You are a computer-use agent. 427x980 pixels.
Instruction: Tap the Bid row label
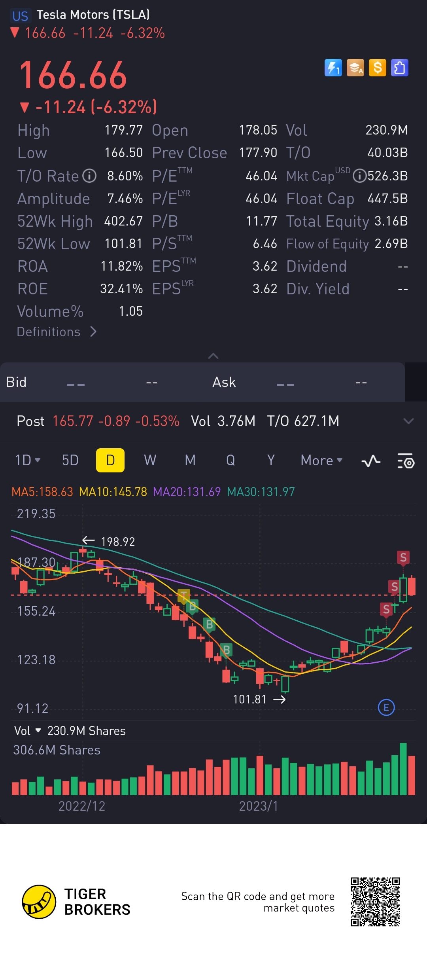16,382
